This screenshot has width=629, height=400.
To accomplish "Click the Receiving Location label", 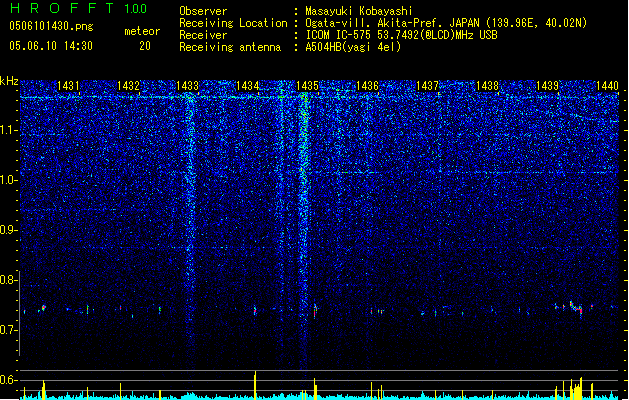I will tap(233, 23).
